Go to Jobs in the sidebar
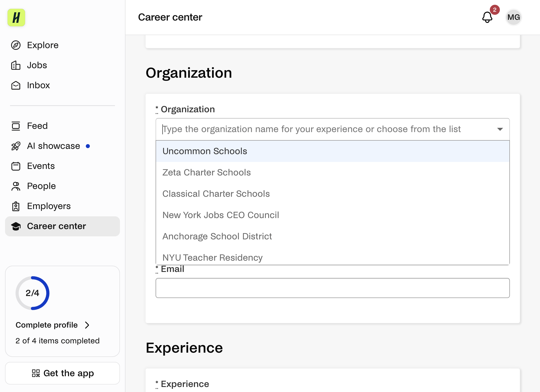The width and height of the screenshot is (540, 392). (62, 65)
